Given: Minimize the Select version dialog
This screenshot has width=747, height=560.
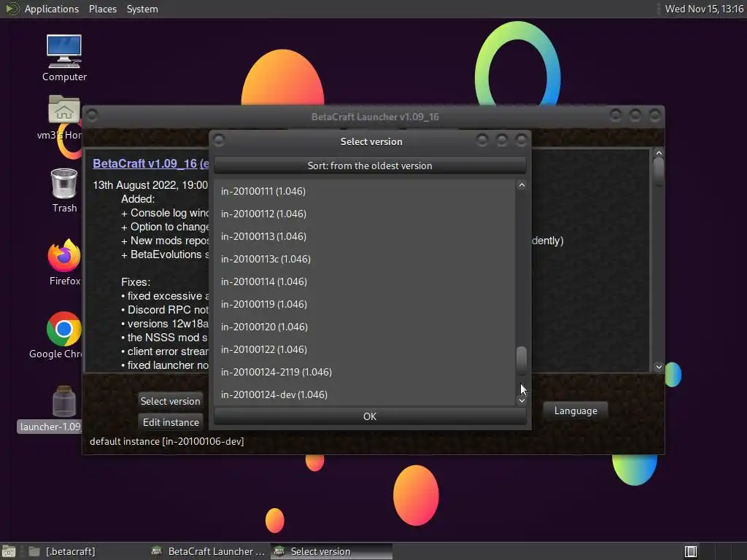Looking at the screenshot, I should click(x=482, y=140).
